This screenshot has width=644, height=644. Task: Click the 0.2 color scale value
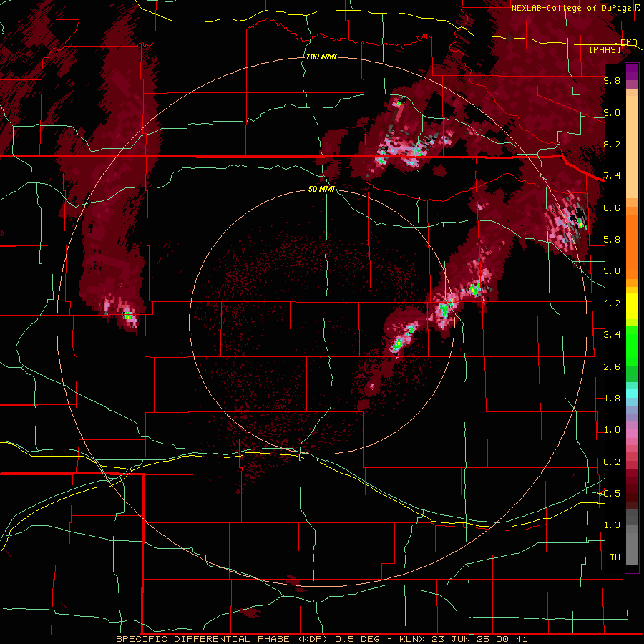tap(612, 462)
